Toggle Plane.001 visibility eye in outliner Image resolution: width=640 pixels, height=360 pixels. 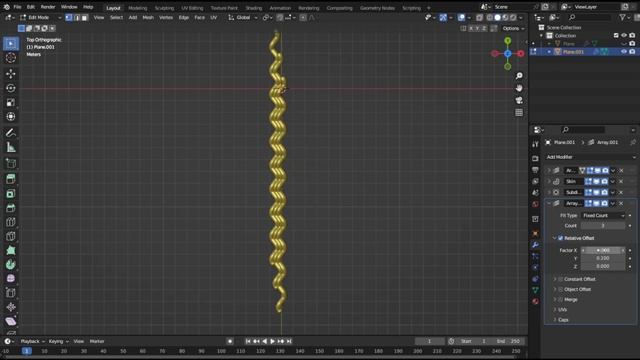pos(624,52)
